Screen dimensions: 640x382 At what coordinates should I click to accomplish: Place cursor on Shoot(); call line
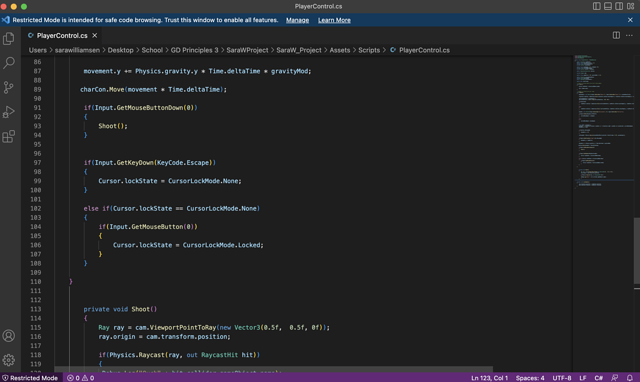point(113,126)
